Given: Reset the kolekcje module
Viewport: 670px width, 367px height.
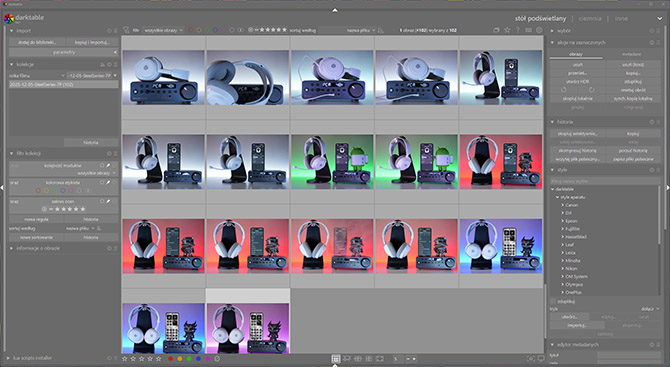Looking at the screenshot, I should coord(109,65).
